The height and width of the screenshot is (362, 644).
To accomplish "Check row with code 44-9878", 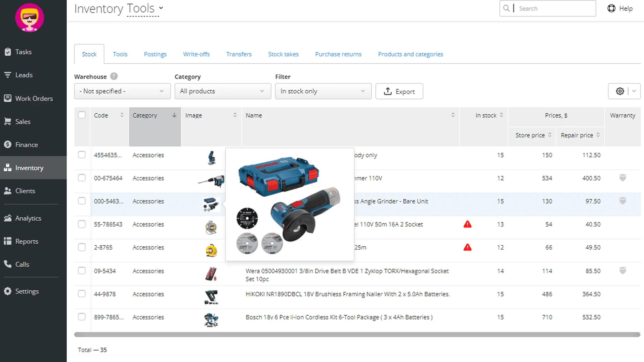I will pos(82,294).
